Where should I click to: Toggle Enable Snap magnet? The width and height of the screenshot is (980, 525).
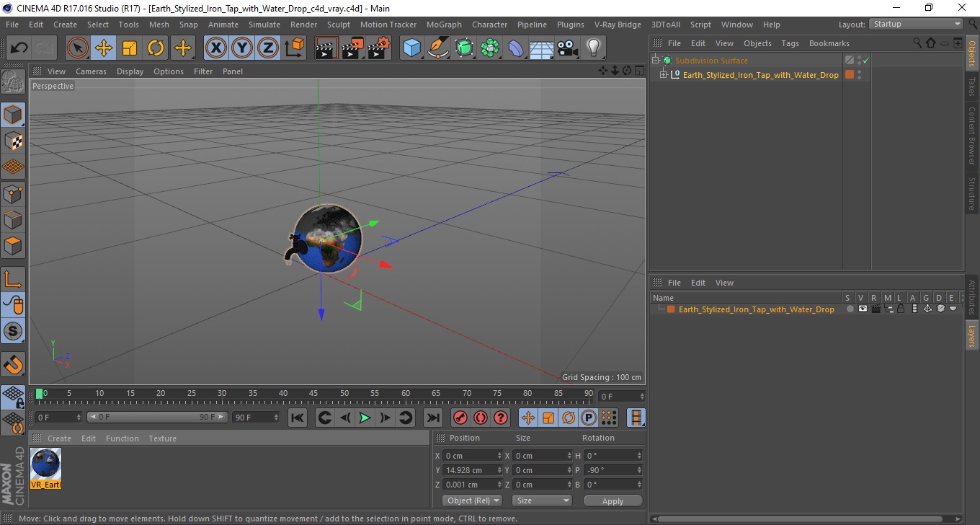click(13, 363)
